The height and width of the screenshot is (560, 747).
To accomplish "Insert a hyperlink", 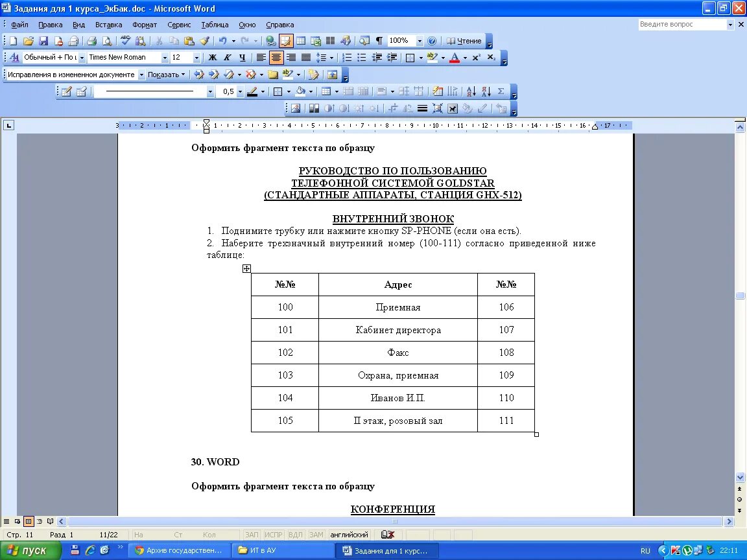I will pos(270,41).
